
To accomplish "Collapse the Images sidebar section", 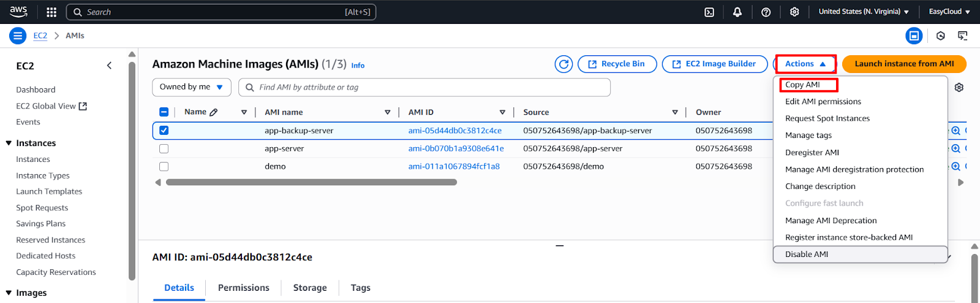I will (9, 293).
